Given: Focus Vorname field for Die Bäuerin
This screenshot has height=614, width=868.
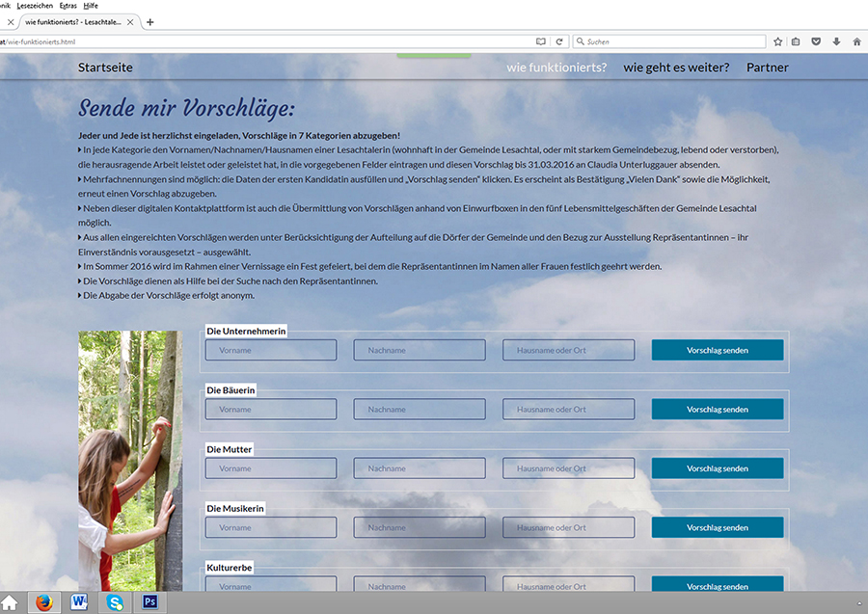Looking at the screenshot, I should coord(271,410).
